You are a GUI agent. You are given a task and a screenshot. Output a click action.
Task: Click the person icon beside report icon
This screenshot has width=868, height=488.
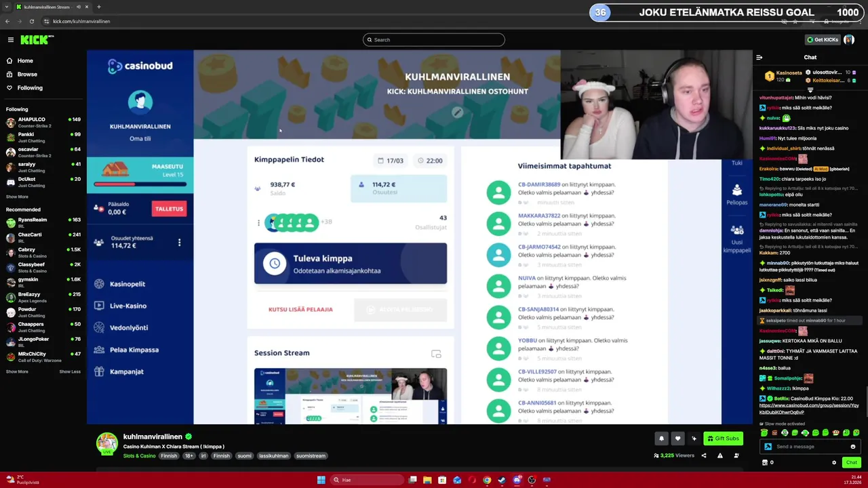[736, 456]
